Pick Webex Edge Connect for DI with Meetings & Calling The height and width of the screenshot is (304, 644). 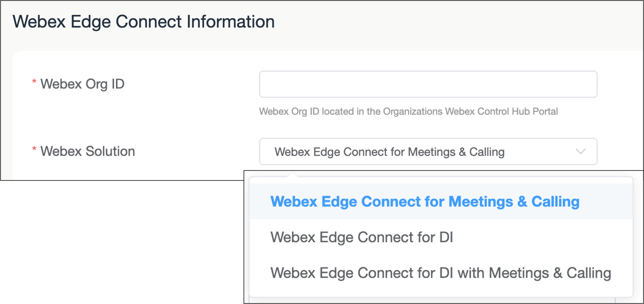point(440,273)
